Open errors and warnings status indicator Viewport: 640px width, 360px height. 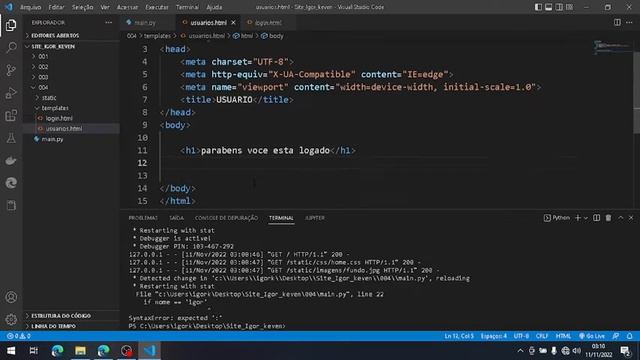click(x=19, y=336)
